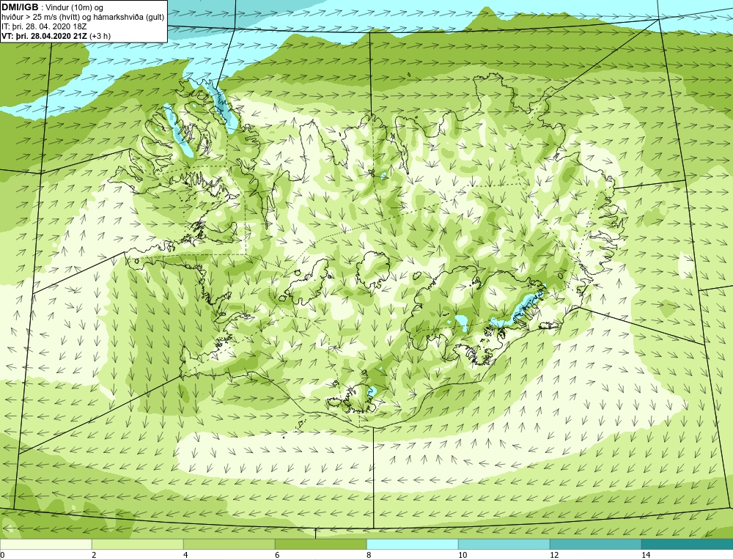Click the 6–8 m/s dark green swatch

321,545
